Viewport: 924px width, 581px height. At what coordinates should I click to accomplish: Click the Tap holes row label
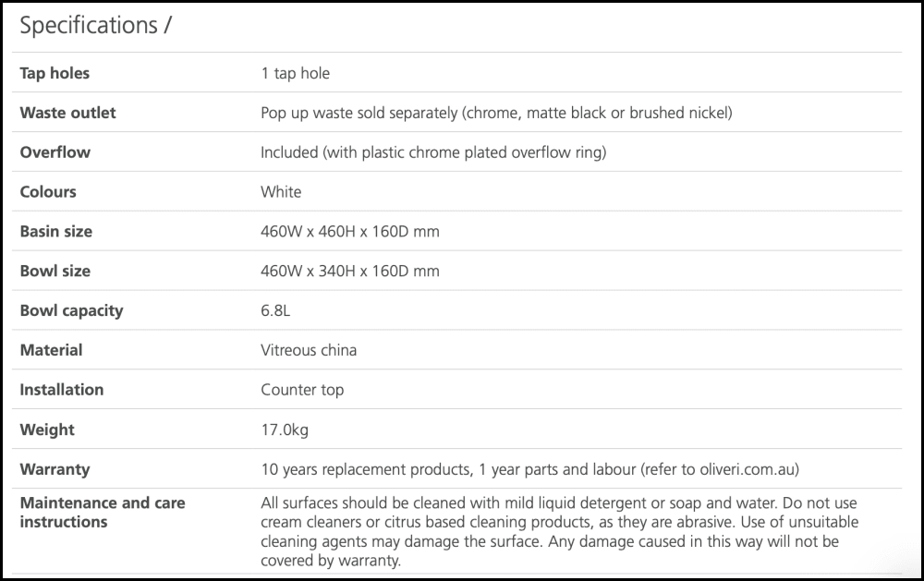(x=55, y=73)
